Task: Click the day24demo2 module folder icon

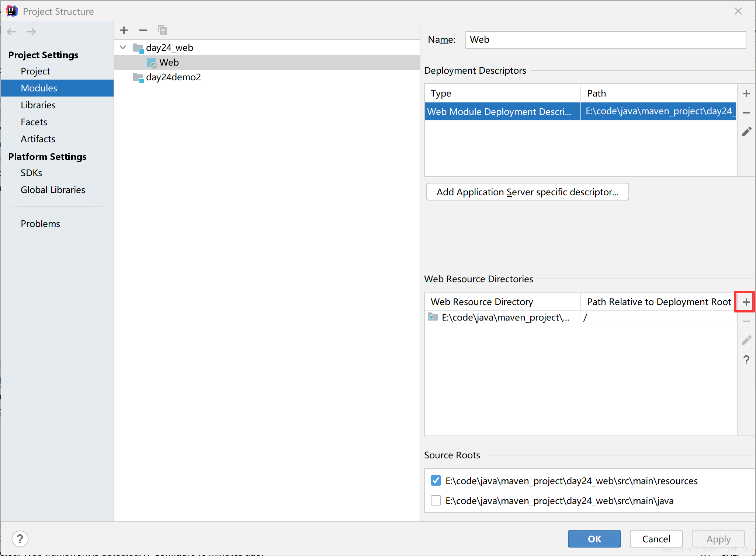Action: (138, 78)
